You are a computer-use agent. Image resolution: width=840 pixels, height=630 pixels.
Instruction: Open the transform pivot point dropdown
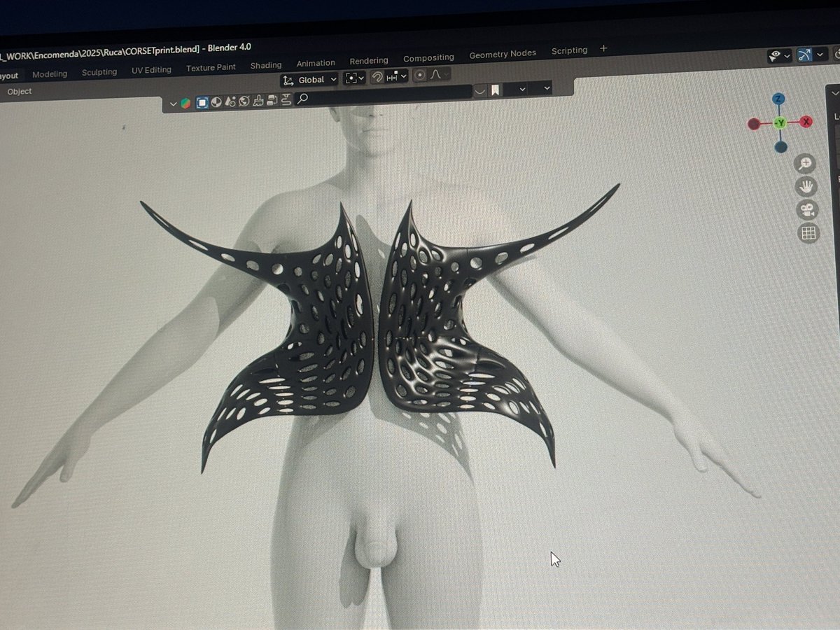pyautogui.click(x=355, y=78)
